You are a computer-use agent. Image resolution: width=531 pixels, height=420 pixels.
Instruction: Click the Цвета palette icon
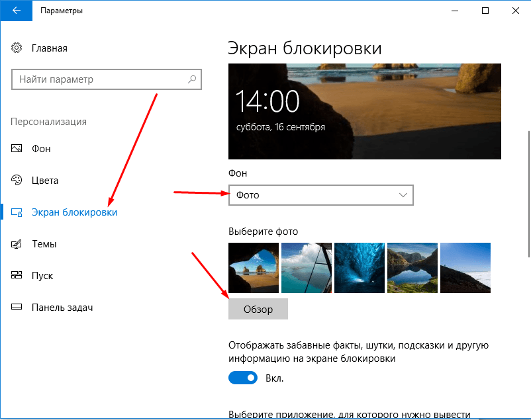point(17,180)
